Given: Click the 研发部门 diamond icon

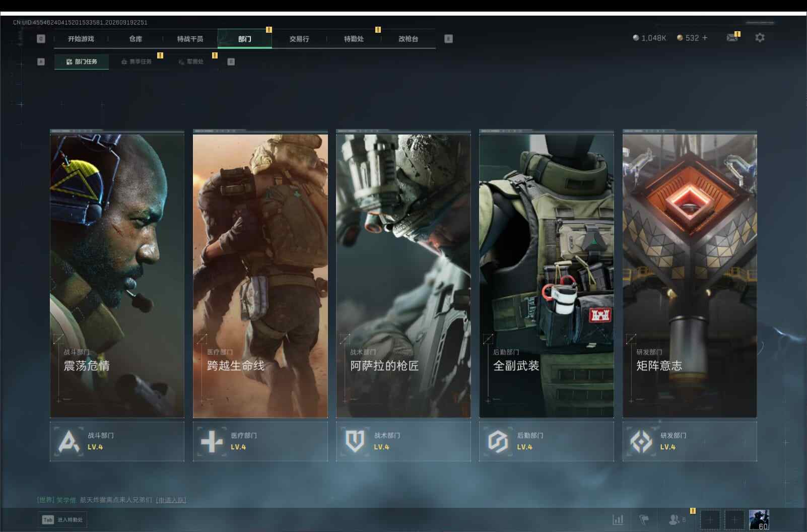Looking at the screenshot, I should pos(641,441).
